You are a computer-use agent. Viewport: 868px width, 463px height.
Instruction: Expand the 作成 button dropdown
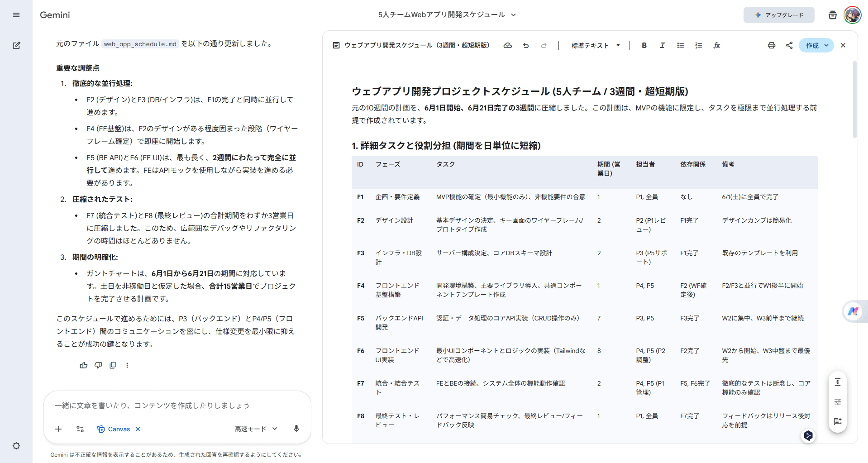[827, 45]
